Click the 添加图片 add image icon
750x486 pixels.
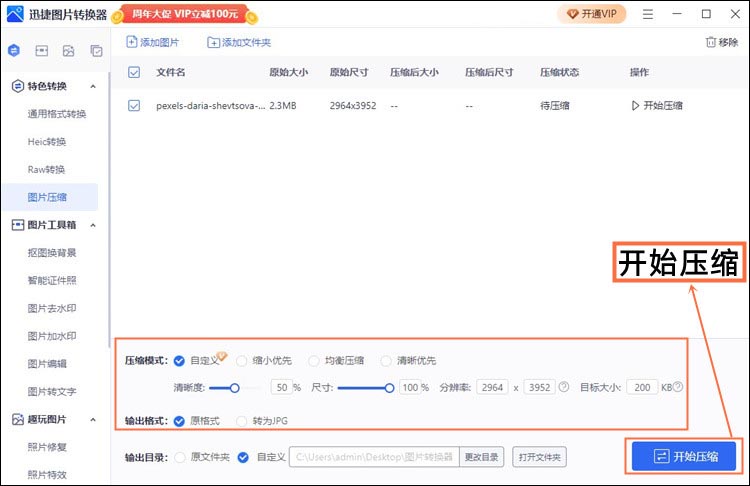pyautogui.click(x=132, y=42)
